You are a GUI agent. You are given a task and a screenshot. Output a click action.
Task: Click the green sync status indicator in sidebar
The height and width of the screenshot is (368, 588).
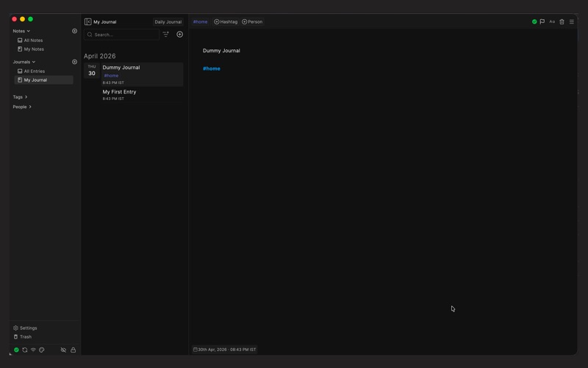(x=16, y=350)
